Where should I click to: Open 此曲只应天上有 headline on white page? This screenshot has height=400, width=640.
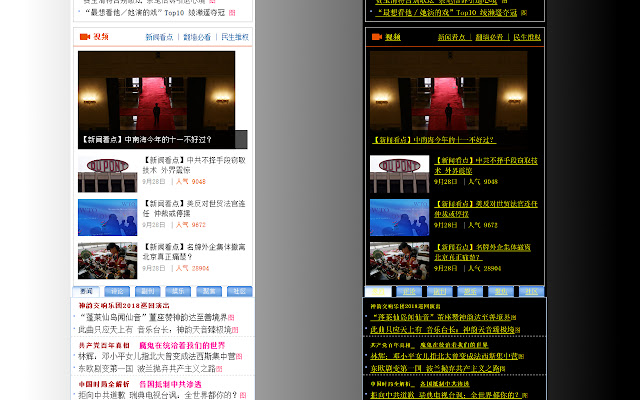[x=155, y=329]
